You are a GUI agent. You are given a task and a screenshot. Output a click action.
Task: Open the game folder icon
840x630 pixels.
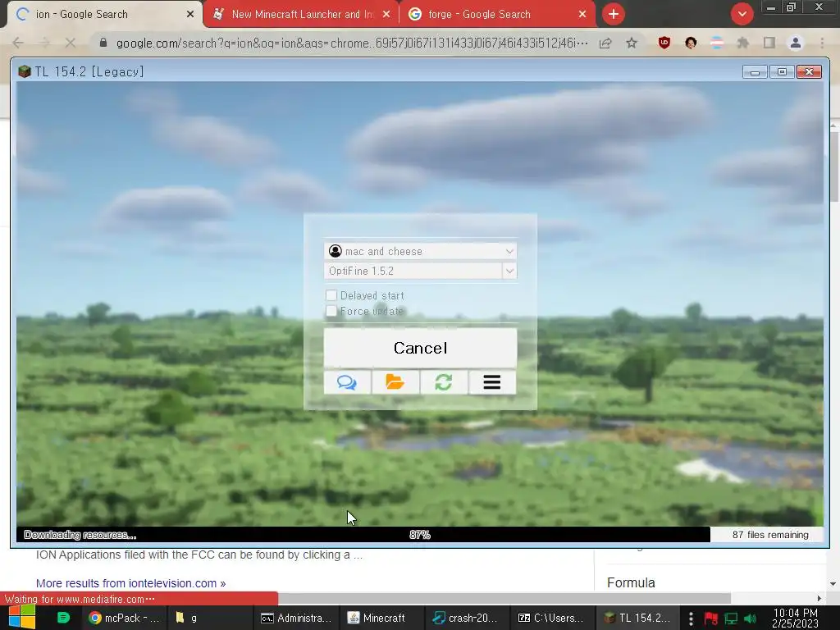coord(395,382)
